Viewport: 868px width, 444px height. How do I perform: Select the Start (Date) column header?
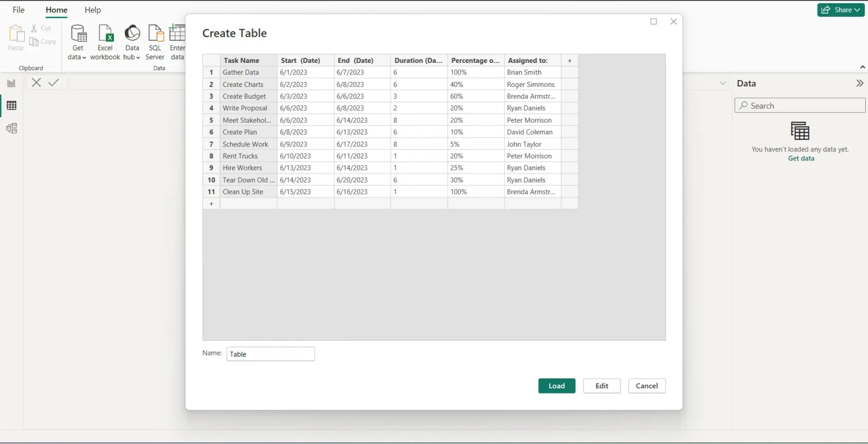[305, 61]
